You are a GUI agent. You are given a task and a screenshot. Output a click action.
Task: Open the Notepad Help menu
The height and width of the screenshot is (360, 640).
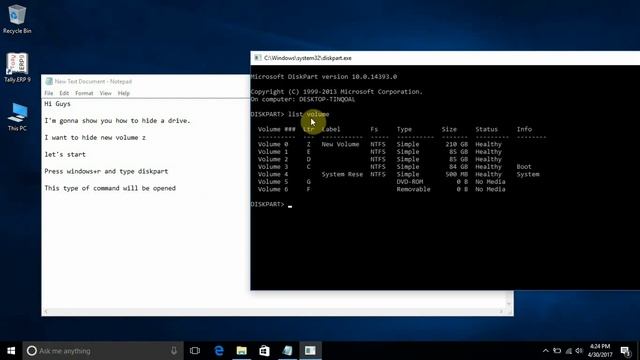click(x=124, y=93)
